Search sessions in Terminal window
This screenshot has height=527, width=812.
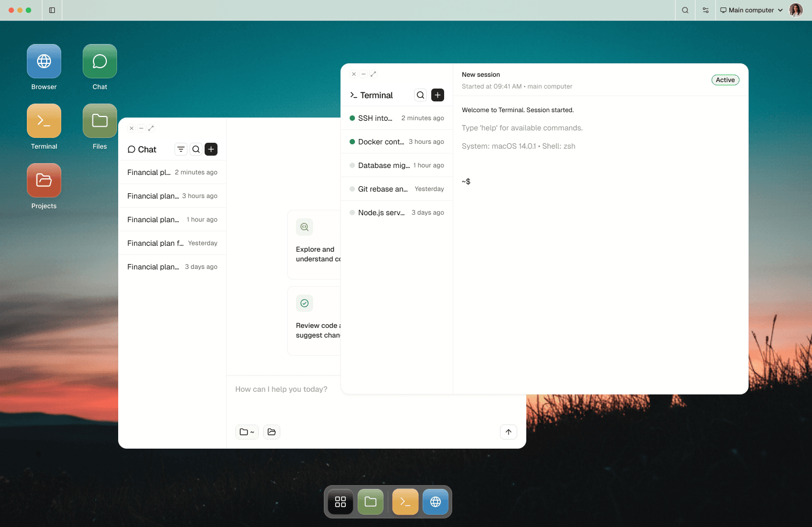pos(421,95)
